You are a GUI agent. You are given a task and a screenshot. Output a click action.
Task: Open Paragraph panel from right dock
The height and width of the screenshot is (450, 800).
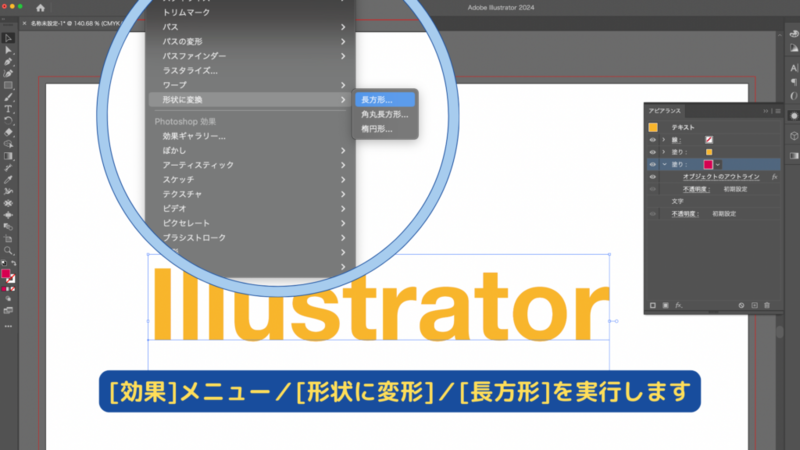(794, 82)
